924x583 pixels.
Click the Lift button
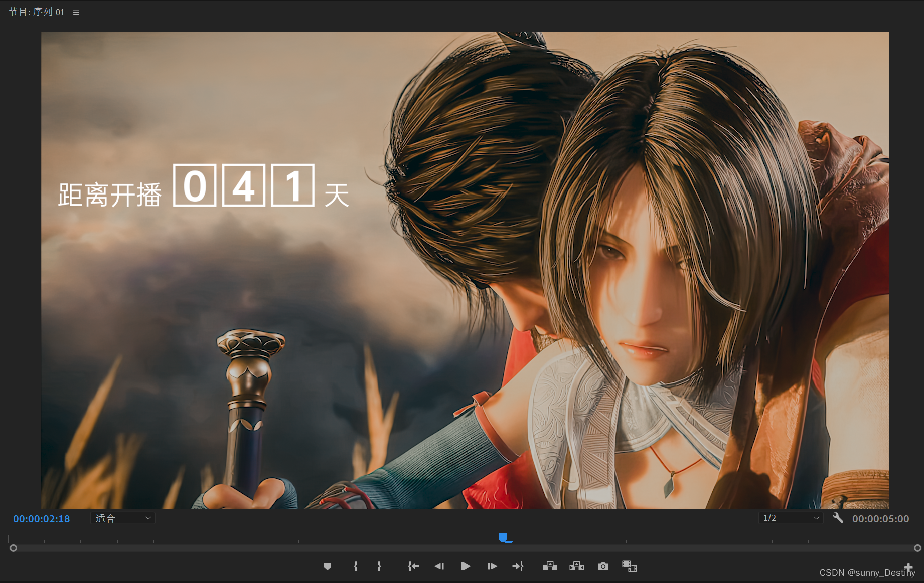550,566
